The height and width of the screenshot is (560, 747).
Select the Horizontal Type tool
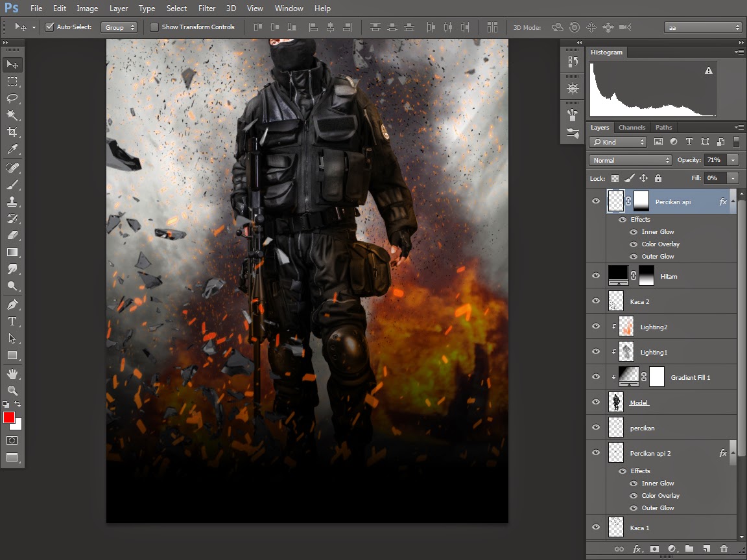click(x=12, y=321)
